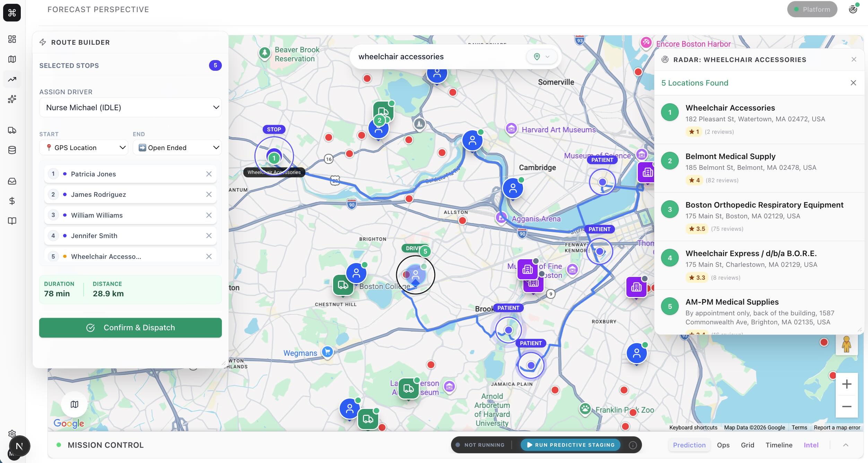Click Confirm & Dispatch button
This screenshot has width=868, height=463.
click(130, 328)
